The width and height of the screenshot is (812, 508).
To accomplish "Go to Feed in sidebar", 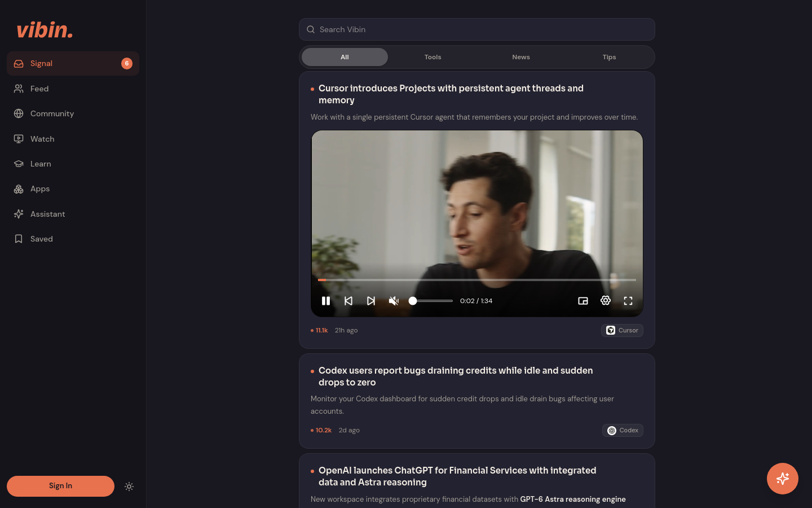I will coord(73,89).
